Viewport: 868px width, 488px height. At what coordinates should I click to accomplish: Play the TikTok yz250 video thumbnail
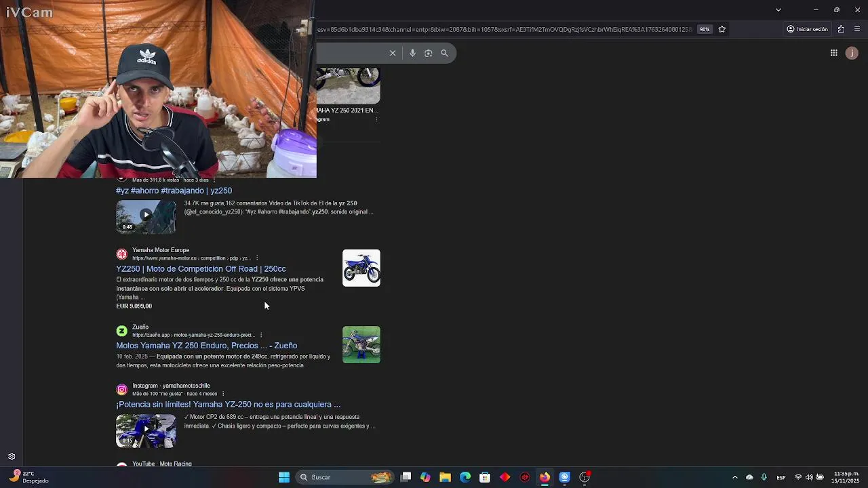(146, 216)
